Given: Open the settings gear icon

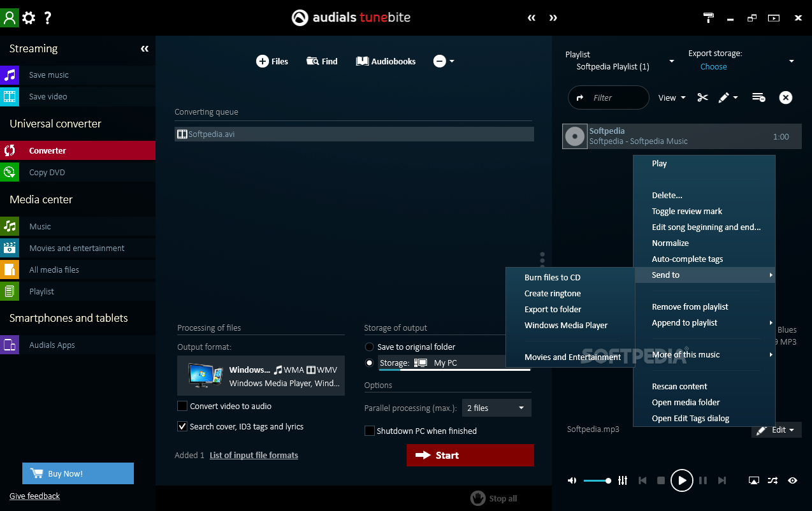Looking at the screenshot, I should pos(29,18).
